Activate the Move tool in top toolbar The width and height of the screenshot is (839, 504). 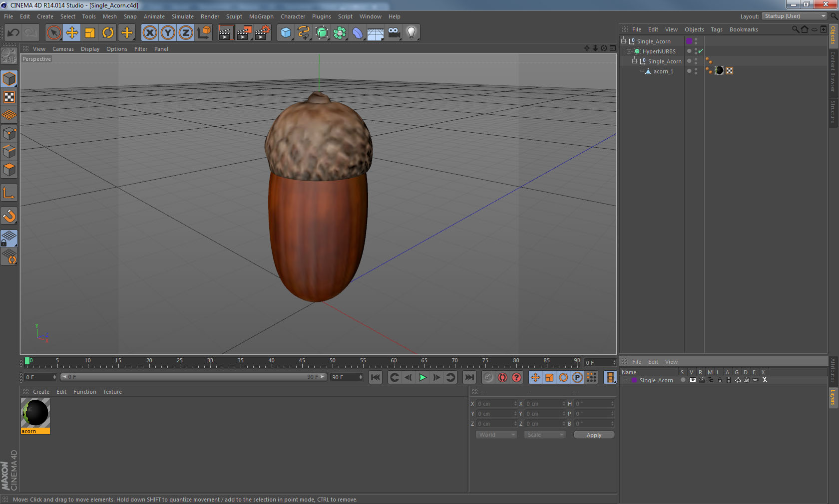pyautogui.click(x=72, y=33)
